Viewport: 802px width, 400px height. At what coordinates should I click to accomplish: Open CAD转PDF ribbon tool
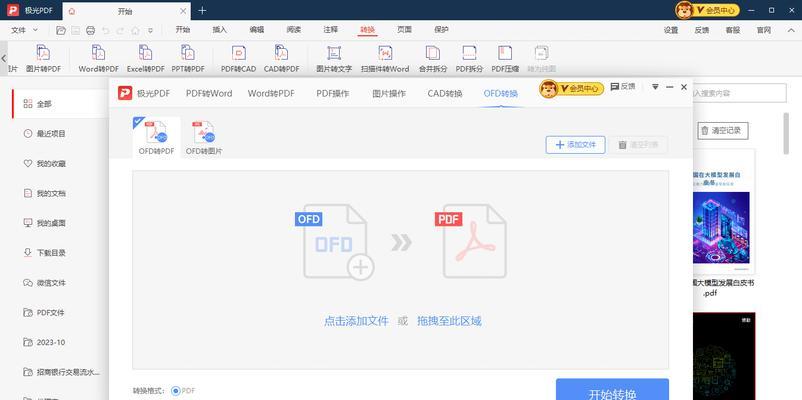point(281,59)
